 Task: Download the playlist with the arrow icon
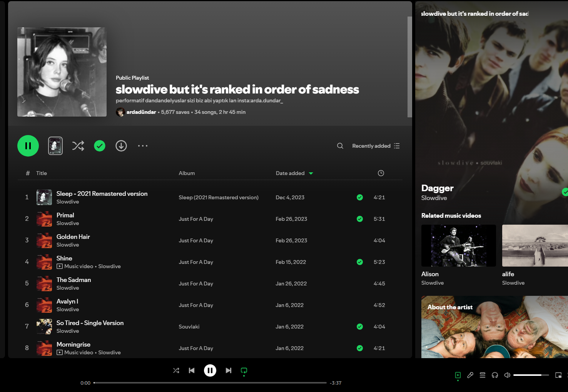pyautogui.click(x=121, y=146)
